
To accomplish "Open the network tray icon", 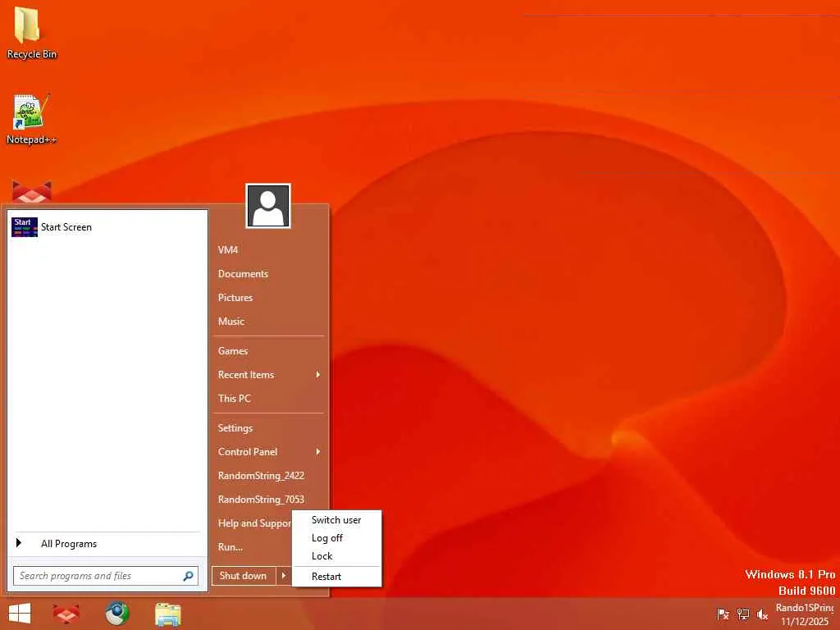I will (x=742, y=614).
